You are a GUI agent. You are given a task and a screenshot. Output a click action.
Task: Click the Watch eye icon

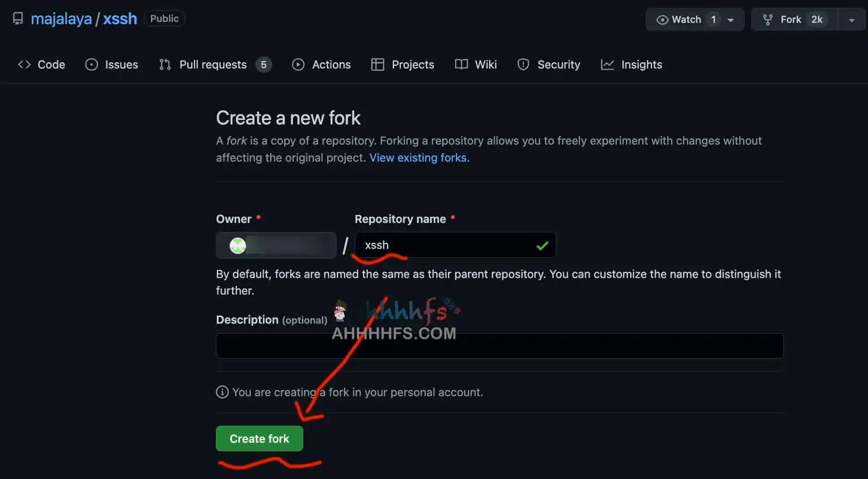click(x=662, y=20)
